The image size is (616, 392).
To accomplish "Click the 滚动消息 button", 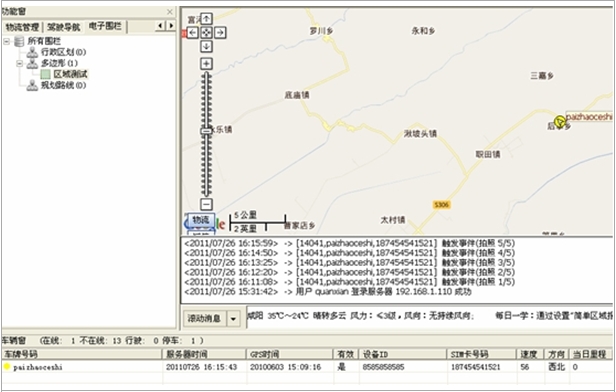I will [205, 319].
